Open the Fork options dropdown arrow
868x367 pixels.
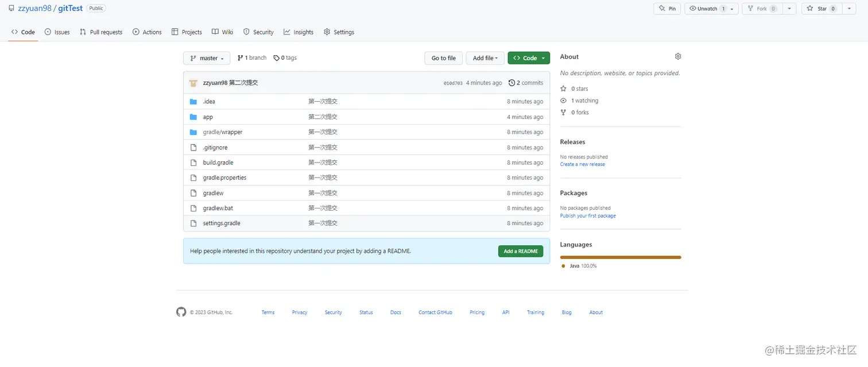point(790,9)
